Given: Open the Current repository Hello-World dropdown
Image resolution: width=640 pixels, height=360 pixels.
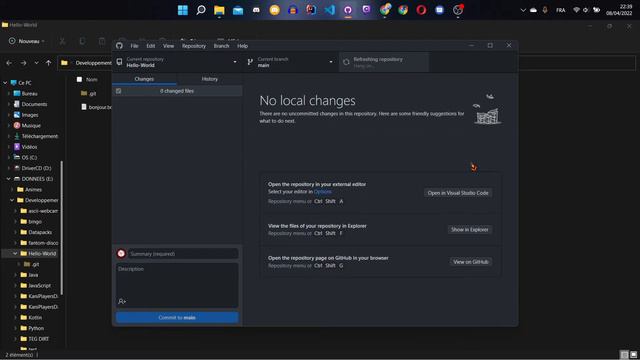Looking at the screenshot, I should pos(177,62).
